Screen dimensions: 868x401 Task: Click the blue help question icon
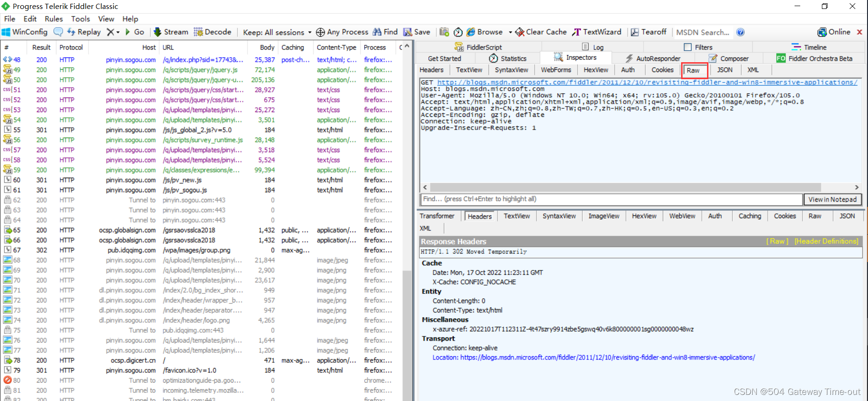[x=740, y=32]
